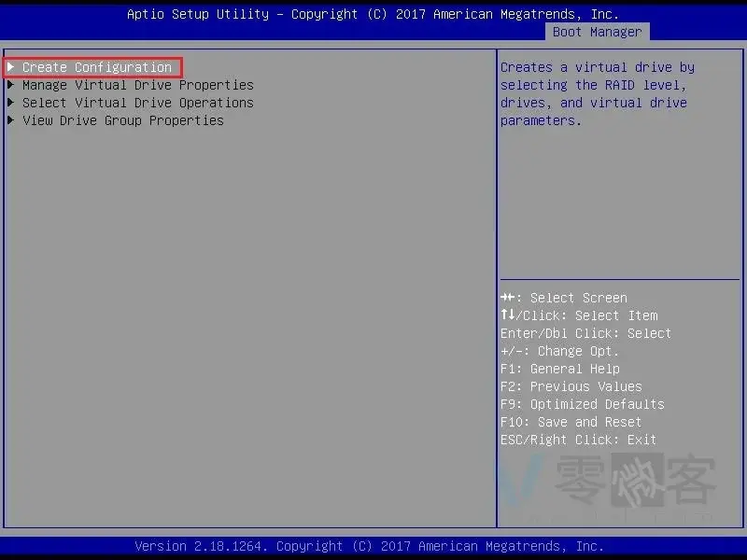This screenshot has height=560, width=747.
Task: Click the up-down arrows Select Item icon
Action: point(507,315)
